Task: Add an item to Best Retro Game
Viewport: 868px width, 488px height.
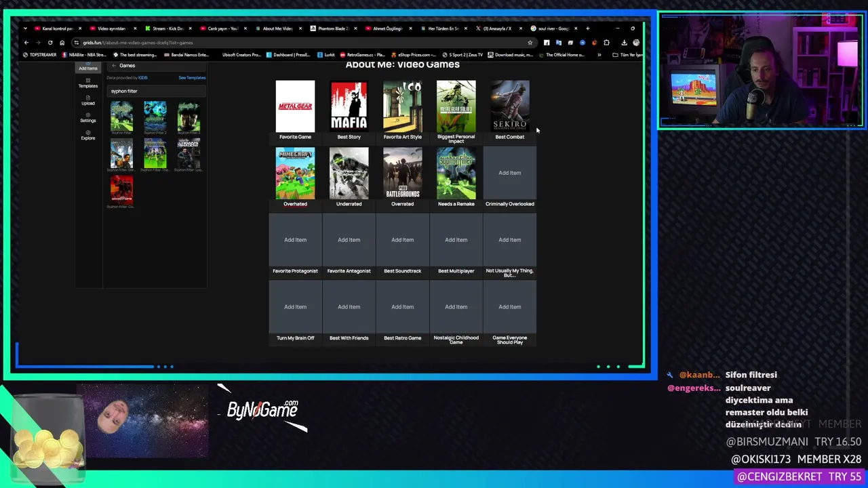Action: (402, 307)
